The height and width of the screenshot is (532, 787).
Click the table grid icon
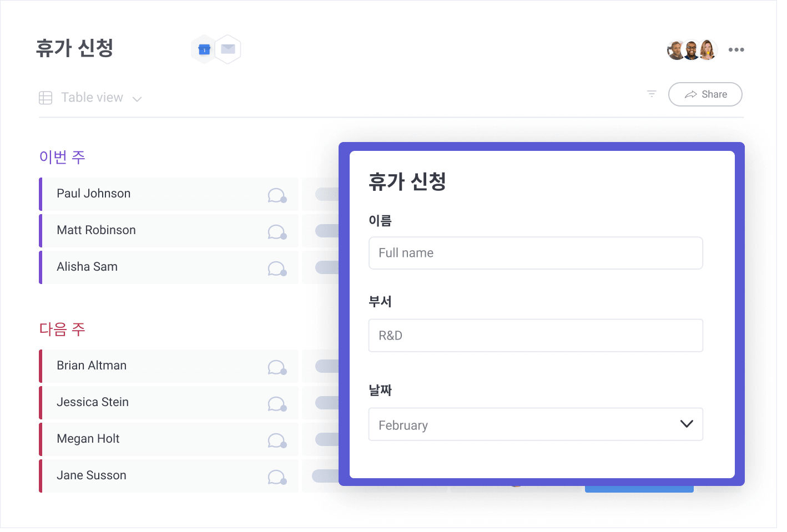point(46,98)
